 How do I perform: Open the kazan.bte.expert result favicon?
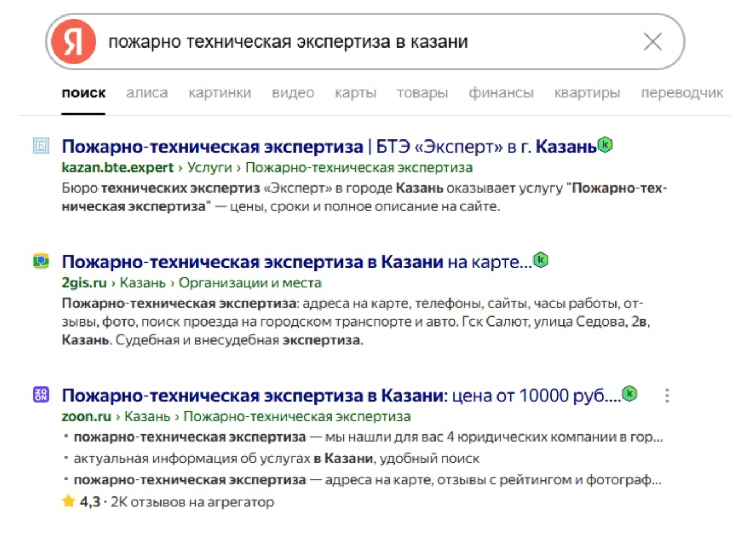click(x=41, y=146)
